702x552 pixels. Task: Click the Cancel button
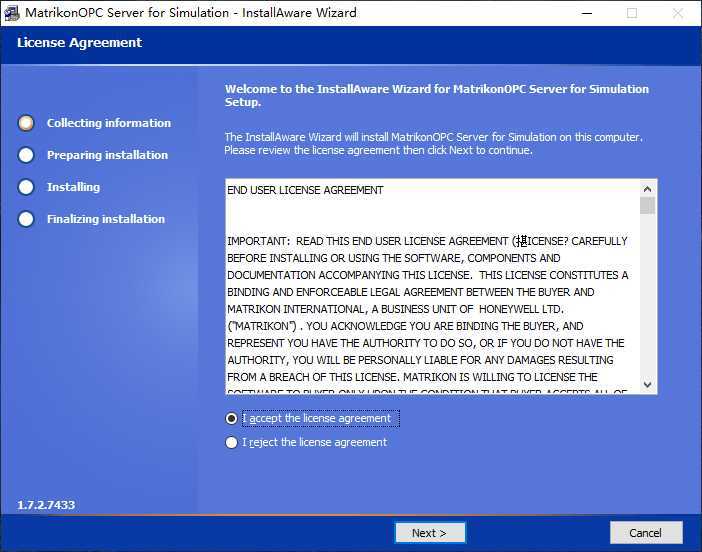[x=646, y=533]
